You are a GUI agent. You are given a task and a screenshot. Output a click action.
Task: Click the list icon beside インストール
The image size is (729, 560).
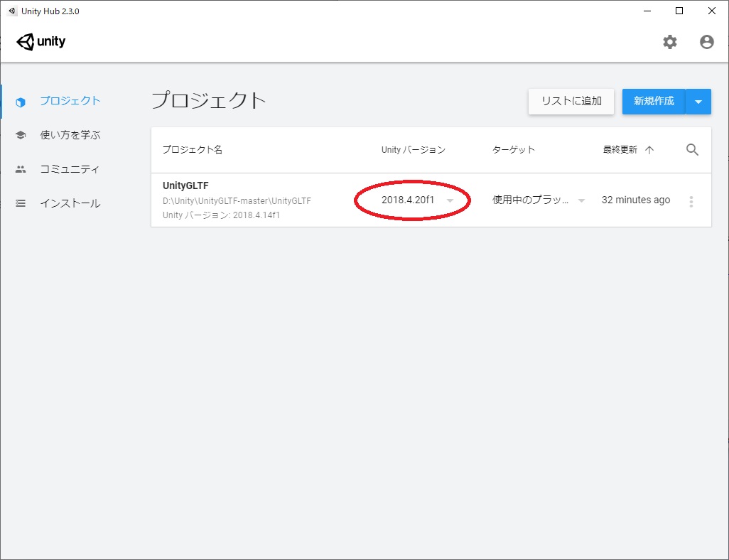(x=21, y=203)
